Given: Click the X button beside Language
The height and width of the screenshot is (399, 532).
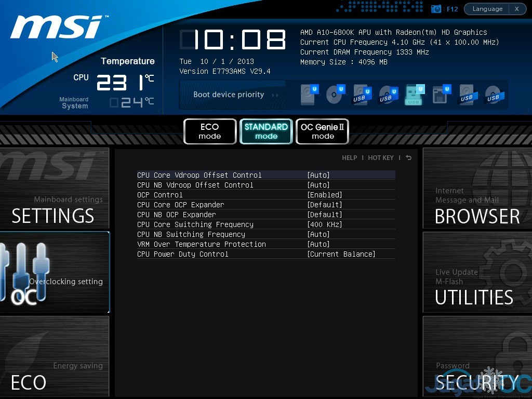Looking at the screenshot, I should coord(517,9).
